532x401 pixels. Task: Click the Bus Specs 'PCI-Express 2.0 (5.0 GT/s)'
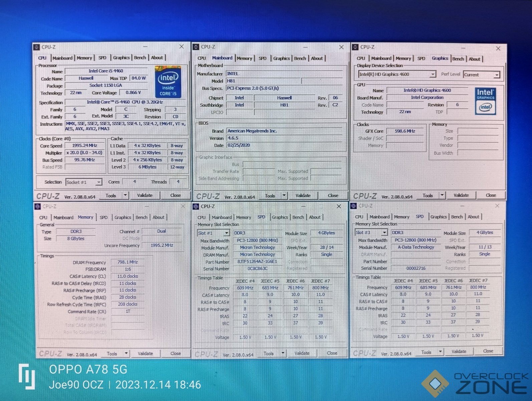click(284, 88)
